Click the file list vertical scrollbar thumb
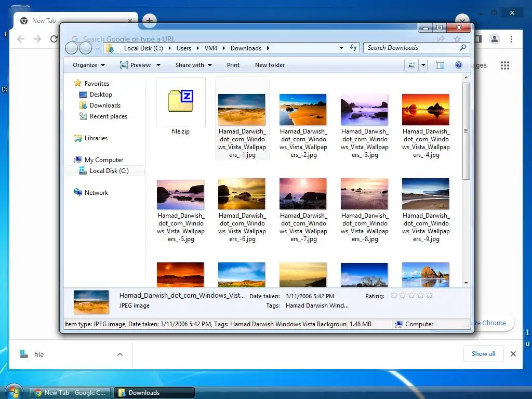 point(466,131)
